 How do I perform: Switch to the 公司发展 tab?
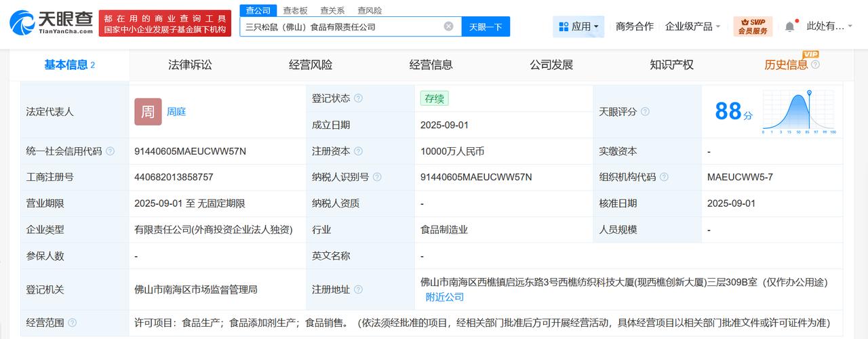551,65
